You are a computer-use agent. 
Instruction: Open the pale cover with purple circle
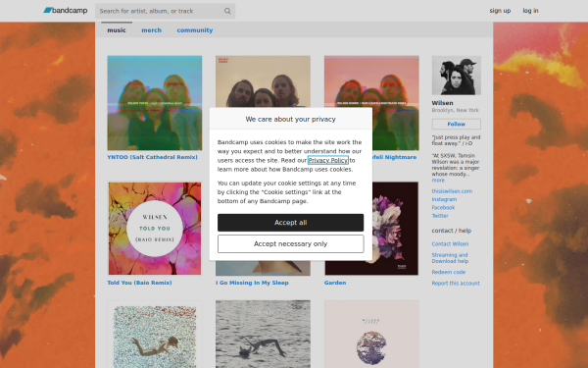point(371,335)
